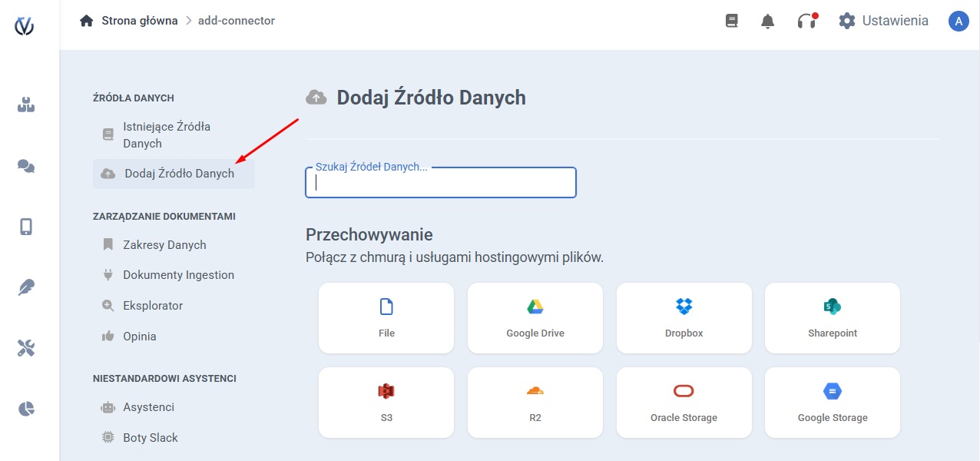This screenshot has width=980, height=461.
Task: Open the documentation book icon in header
Action: pyautogui.click(x=732, y=22)
